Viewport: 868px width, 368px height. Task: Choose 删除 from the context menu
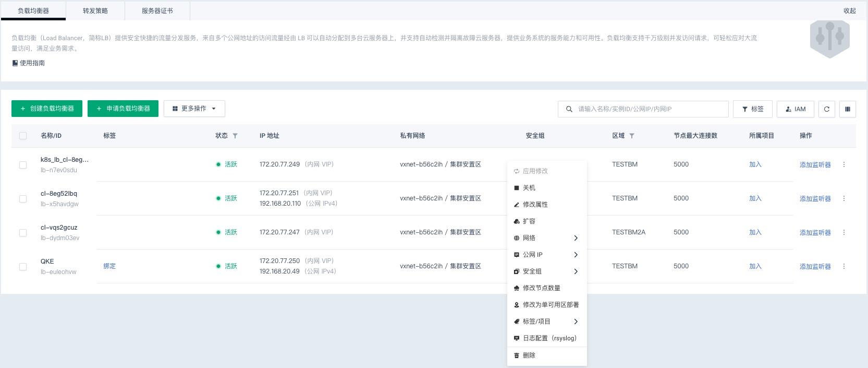pyautogui.click(x=529, y=355)
